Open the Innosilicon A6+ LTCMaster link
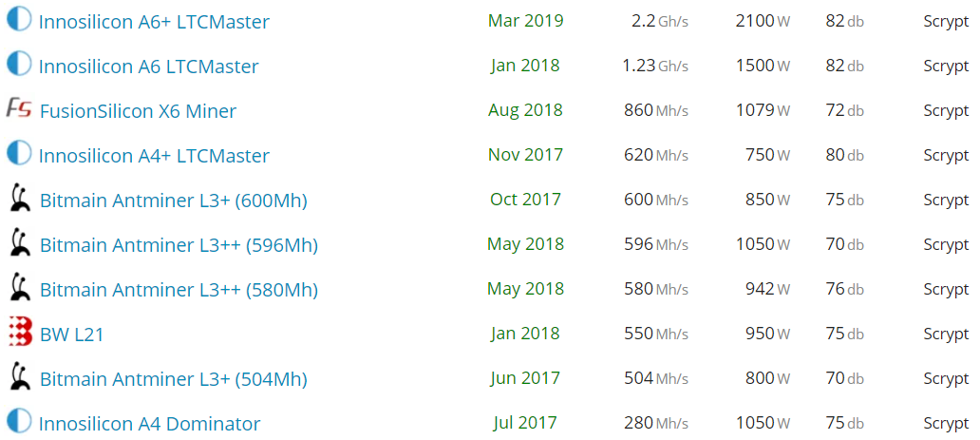The width and height of the screenshot is (980, 440). tap(154, 22)
